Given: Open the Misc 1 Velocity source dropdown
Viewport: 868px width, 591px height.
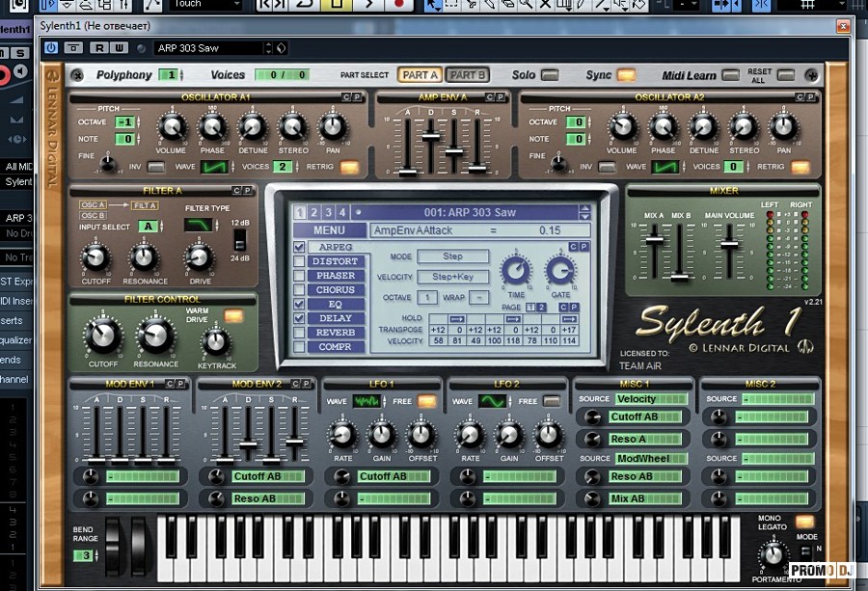Looking at the screenshot, I should (x=651, y=399).
